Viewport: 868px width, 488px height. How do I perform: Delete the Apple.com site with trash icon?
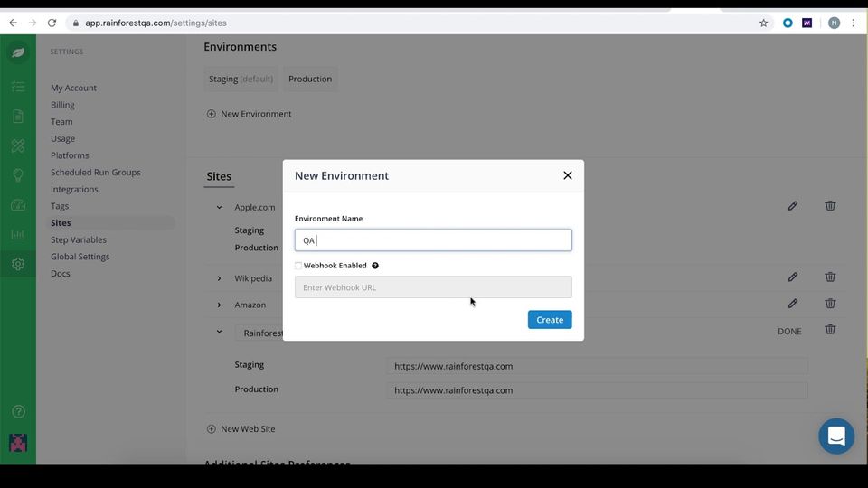tap(830, 206)
